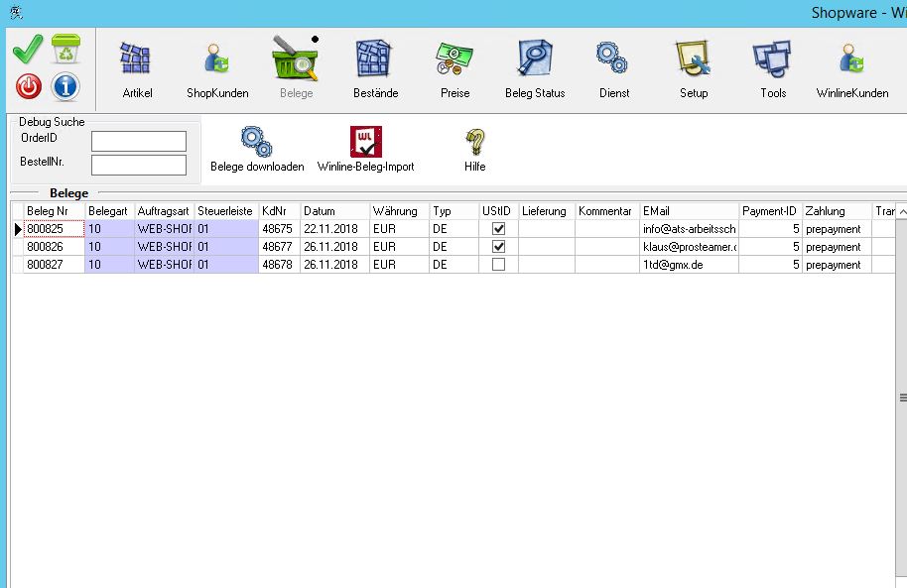Click the Payment-ID column header
This screenshot has width=907, height=588.
pyautogui.click(x=770, y=211)
